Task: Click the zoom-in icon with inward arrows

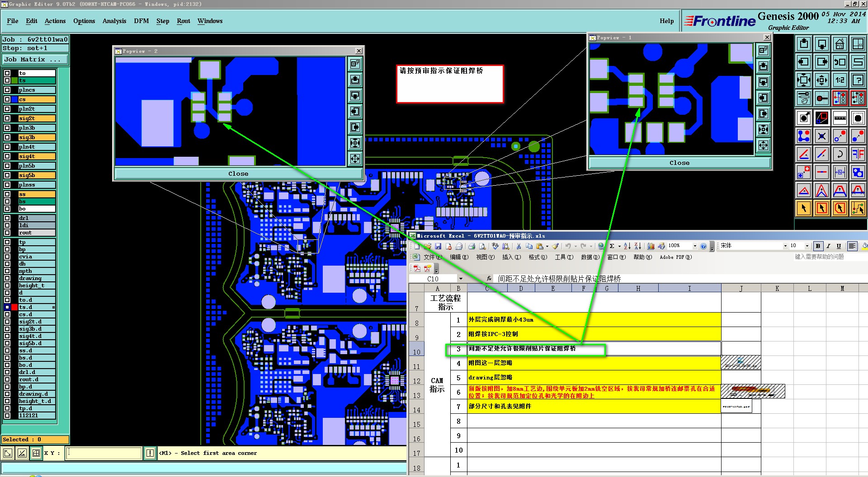Action: point(804,80)
